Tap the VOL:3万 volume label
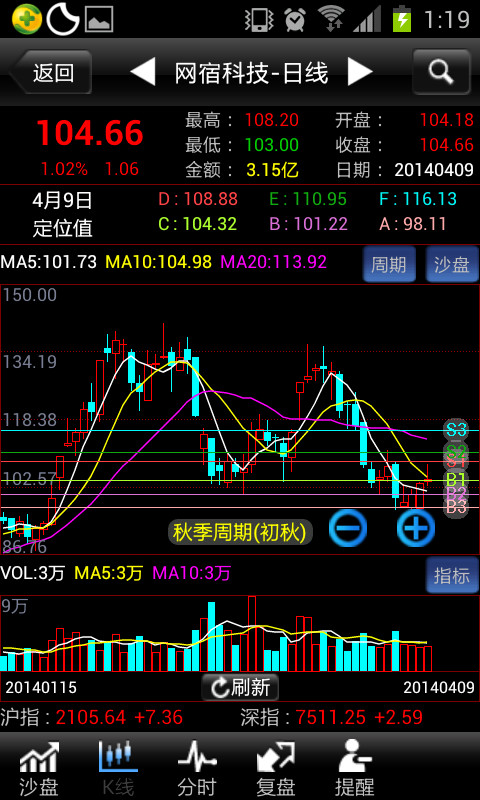 click(33, 573)
